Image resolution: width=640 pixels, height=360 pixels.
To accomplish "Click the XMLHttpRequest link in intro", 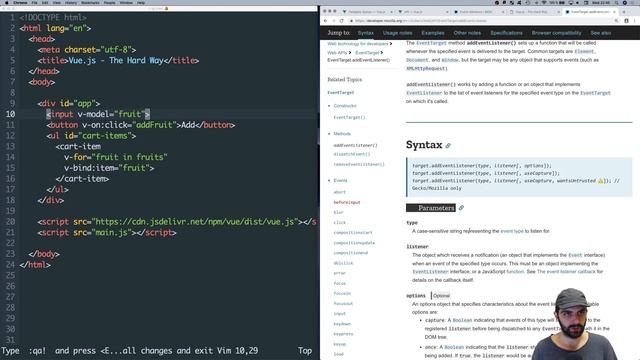I will (427, 69).
